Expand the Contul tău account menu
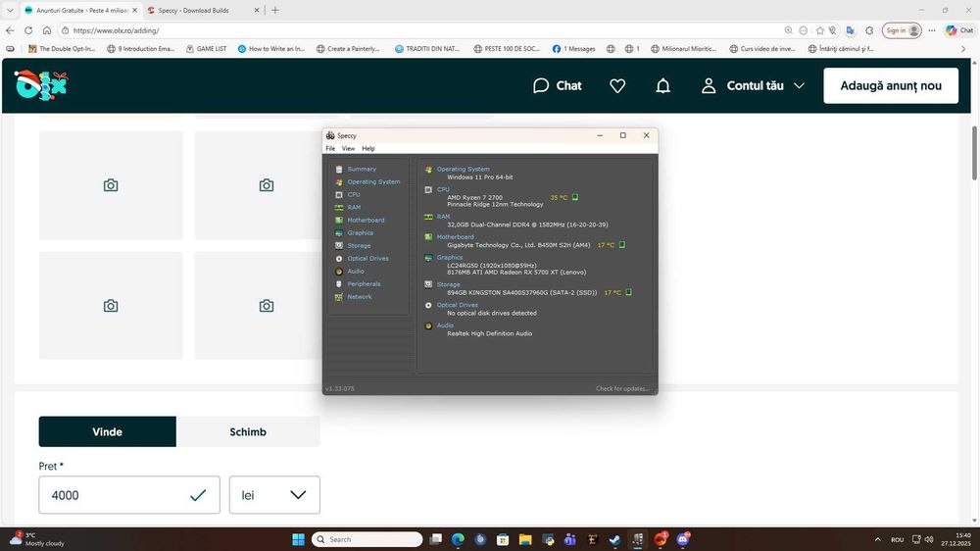This screenshot has width=980, height=551. pyautogui.click(x=753, y=85)
